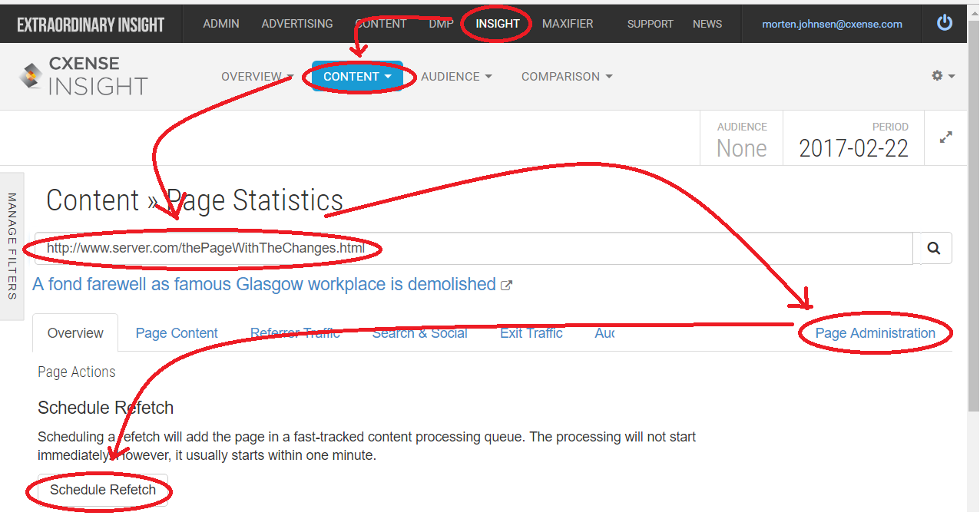Click the search magnifier button
The height and width of the screenshot is (519, 980).
click(x=933, y=248)
